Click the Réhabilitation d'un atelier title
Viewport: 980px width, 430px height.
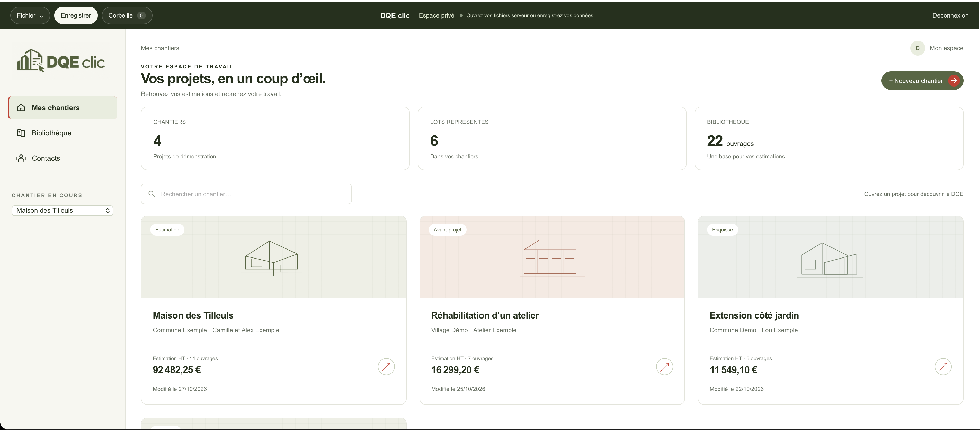point(485,315)
